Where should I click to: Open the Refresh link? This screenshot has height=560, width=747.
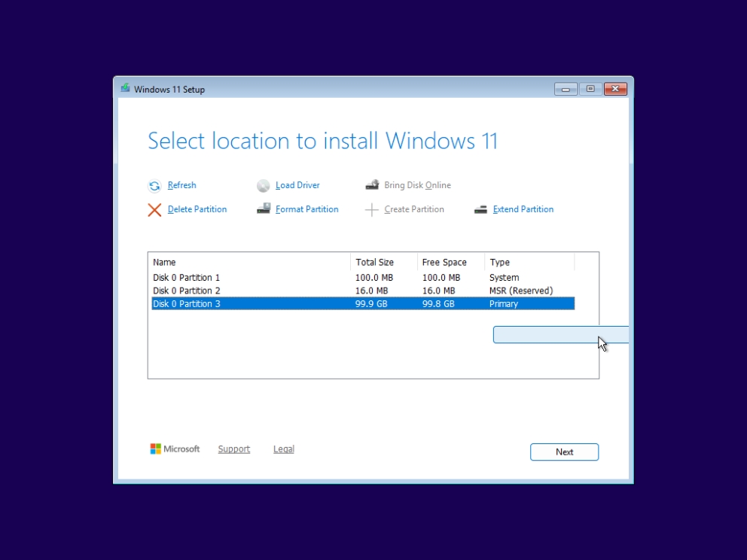click(x=182, y=185)
